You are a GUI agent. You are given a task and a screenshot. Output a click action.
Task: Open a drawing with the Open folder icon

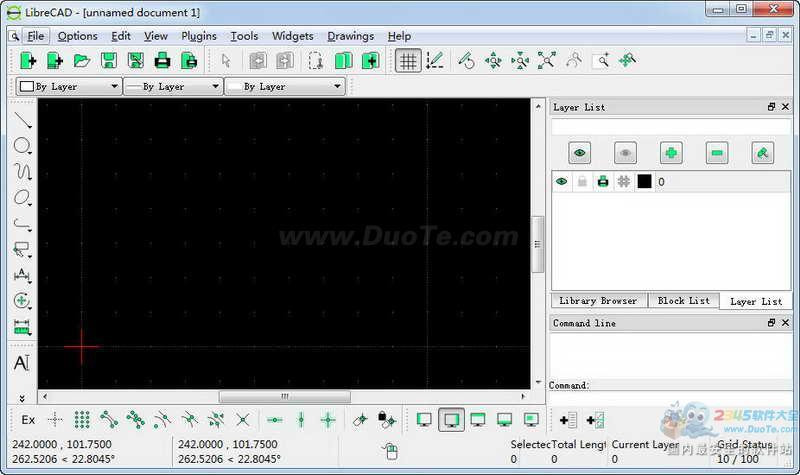click(82, 61)
